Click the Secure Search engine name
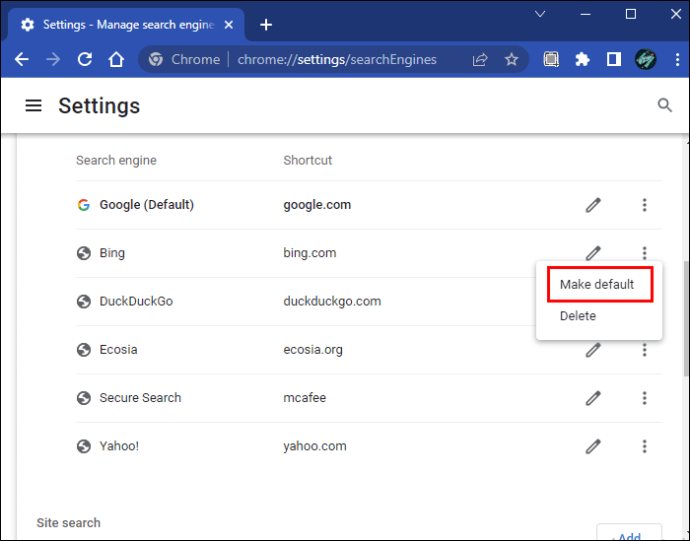 pyautogui.click(x=140, y=398)
